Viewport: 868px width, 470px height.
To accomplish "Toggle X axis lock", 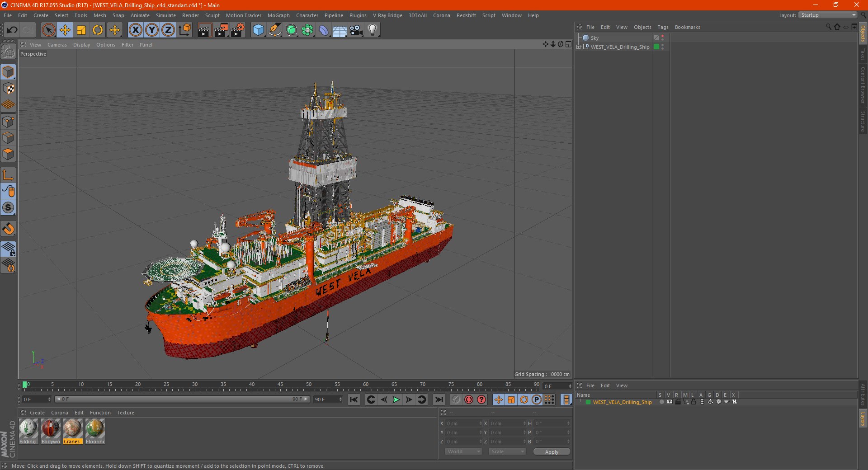I will point(135,30).
